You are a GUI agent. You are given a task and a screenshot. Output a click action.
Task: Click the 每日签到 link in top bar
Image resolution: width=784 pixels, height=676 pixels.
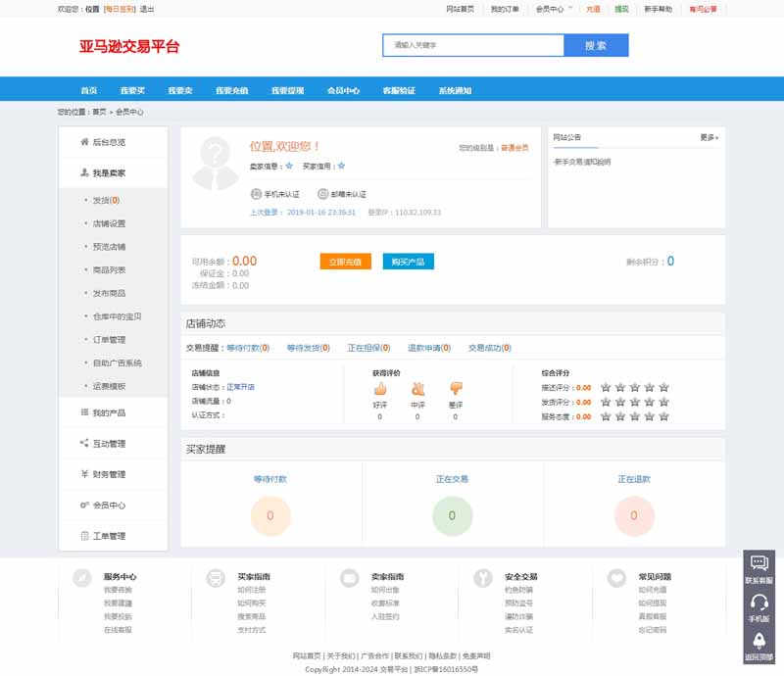click(x=120, y=9)
